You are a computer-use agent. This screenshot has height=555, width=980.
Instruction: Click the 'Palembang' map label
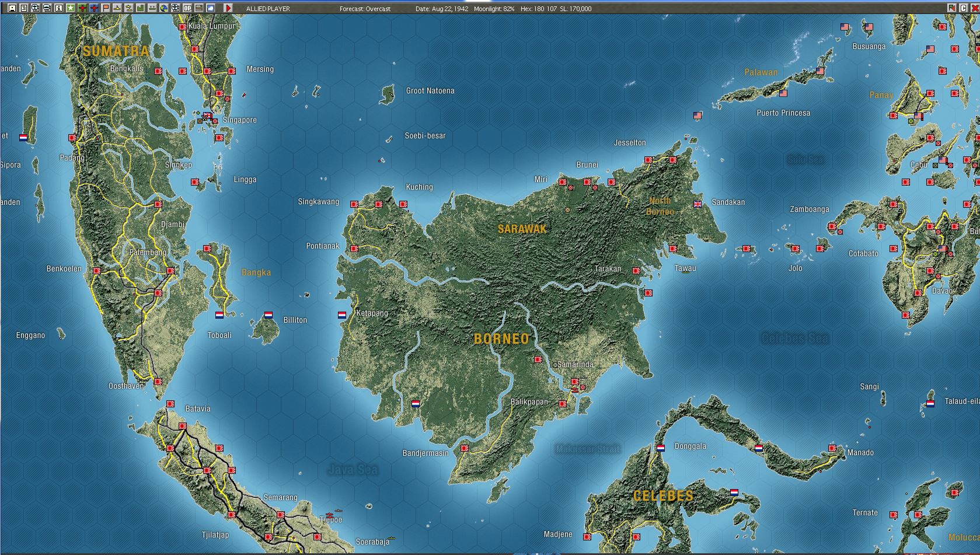click(148, 252)
